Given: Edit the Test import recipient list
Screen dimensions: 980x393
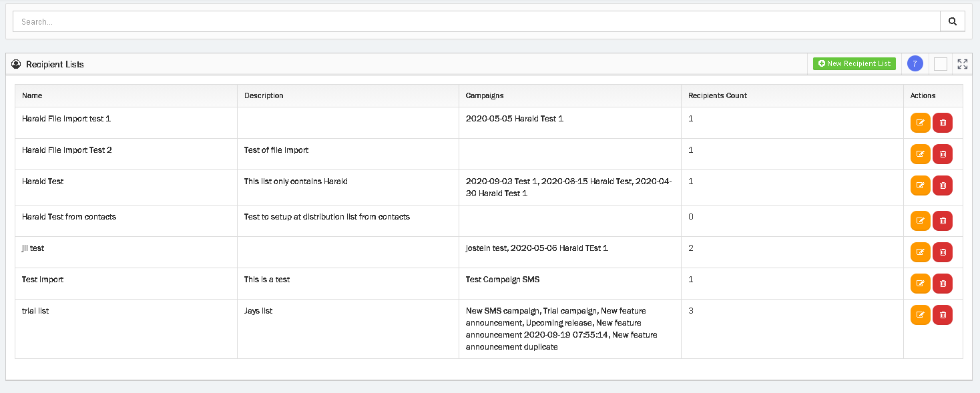Looking at the screenshot, I should pyautogui.click(x=920, y=284).
